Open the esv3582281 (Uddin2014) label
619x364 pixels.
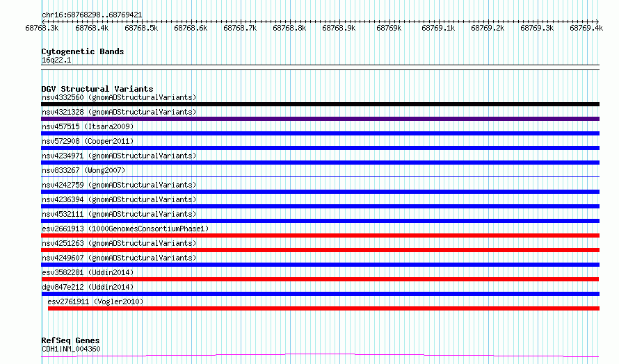tap(88, 272)
